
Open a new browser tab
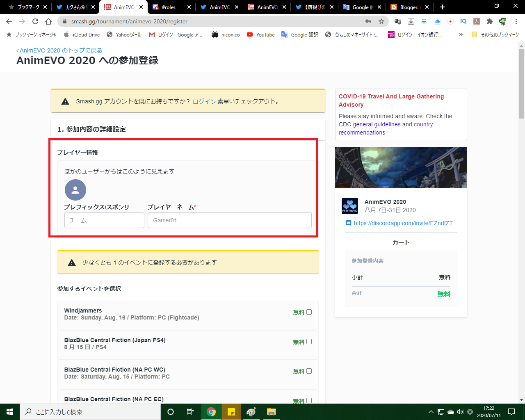pyautogui.click(x=442, y=7)
